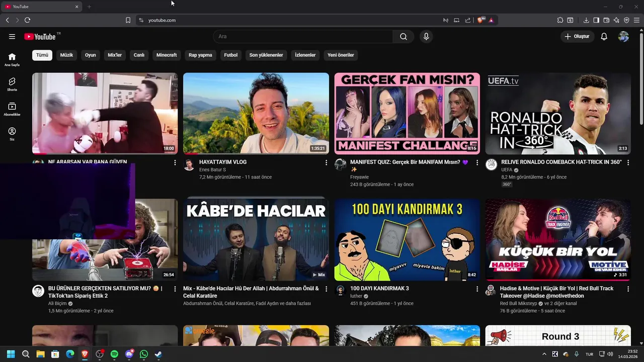Click Brave Shields lion icon
Image resolution: width=644 pixels, height=362 pixels.
tap(481, 20)
